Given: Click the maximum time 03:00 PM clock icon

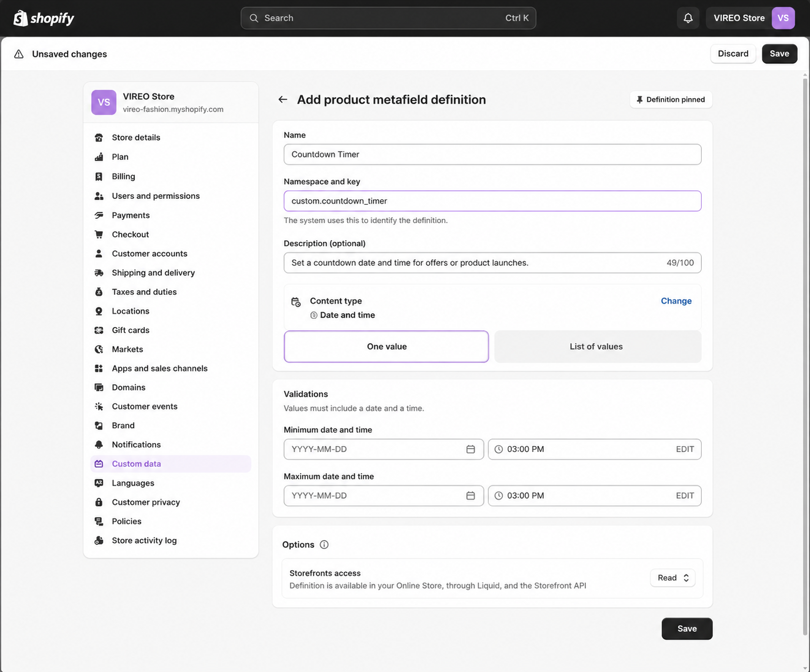Looking at the screenshot, I should tap(499, 495).
